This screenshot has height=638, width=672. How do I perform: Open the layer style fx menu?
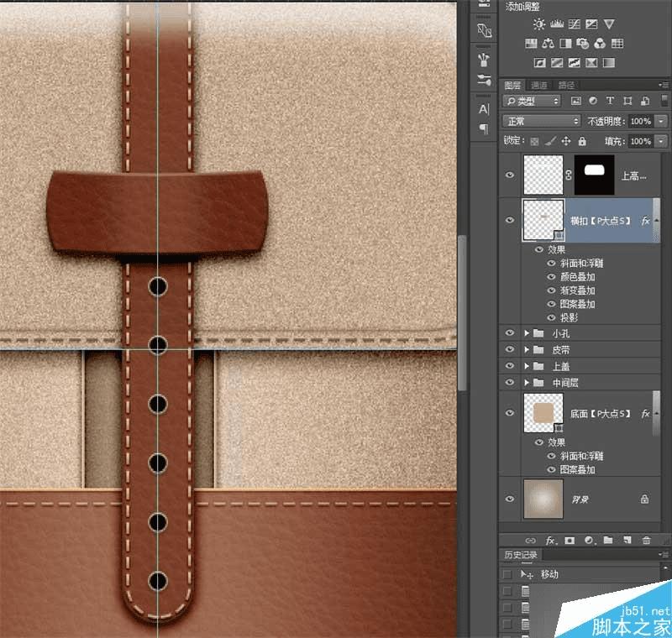pos(551,540)
